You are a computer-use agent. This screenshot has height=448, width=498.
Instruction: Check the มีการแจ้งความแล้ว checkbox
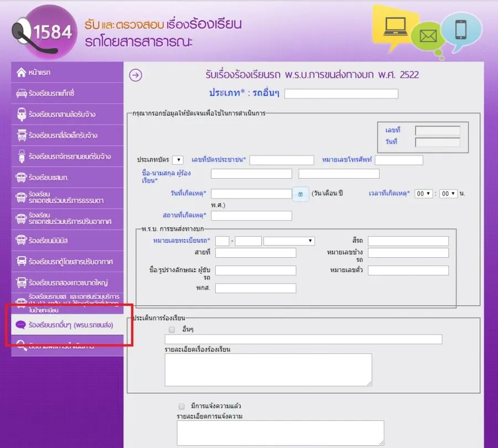pos(181,406)
